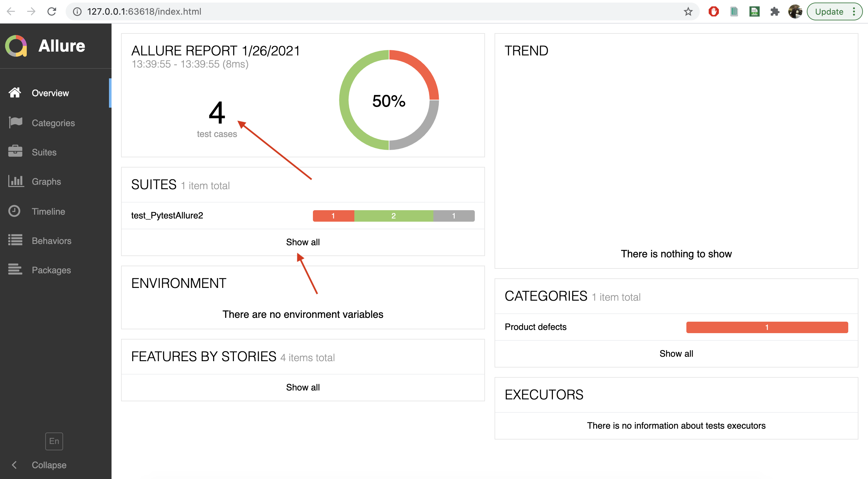Open Graphs using the bar chart icon

click(x=15, y=181)
